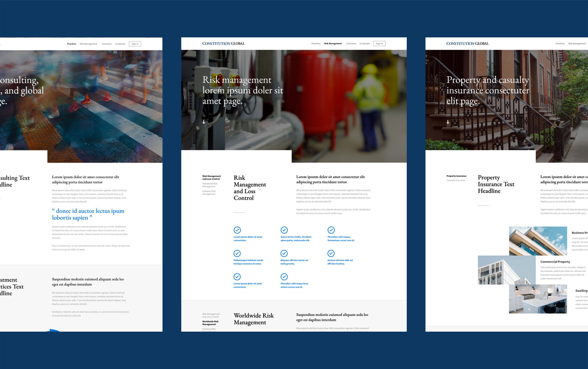588x369 pixels.
Task: Click Constitution Global logo on Risk management page
Action: 223,44
